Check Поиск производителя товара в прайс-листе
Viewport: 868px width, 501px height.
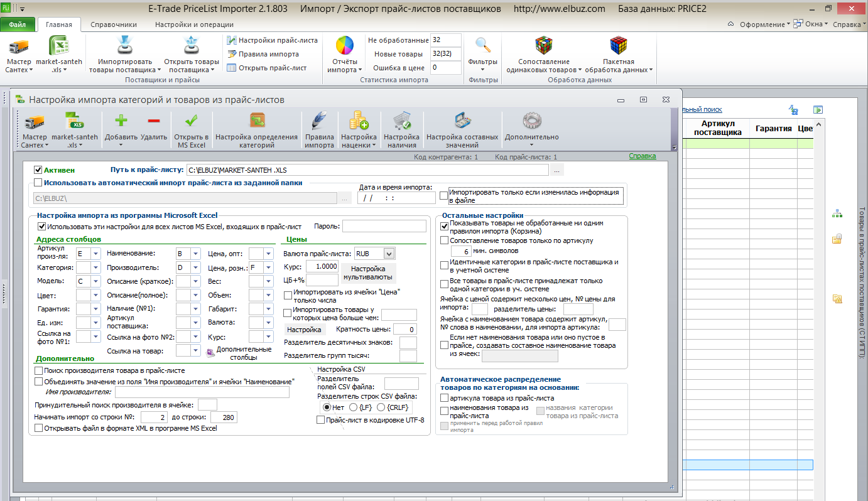[x=38, y=370]
